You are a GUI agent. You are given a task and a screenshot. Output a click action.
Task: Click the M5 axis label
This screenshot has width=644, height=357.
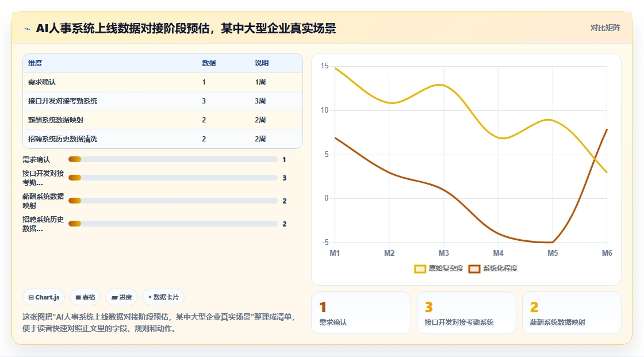[553, 253]
